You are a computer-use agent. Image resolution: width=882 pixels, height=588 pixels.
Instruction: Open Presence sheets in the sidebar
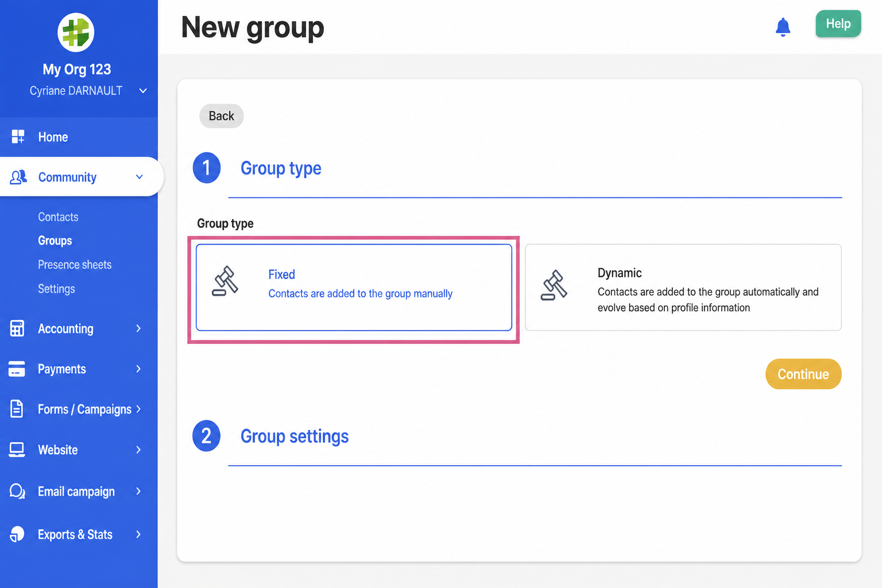click(75, 265)
